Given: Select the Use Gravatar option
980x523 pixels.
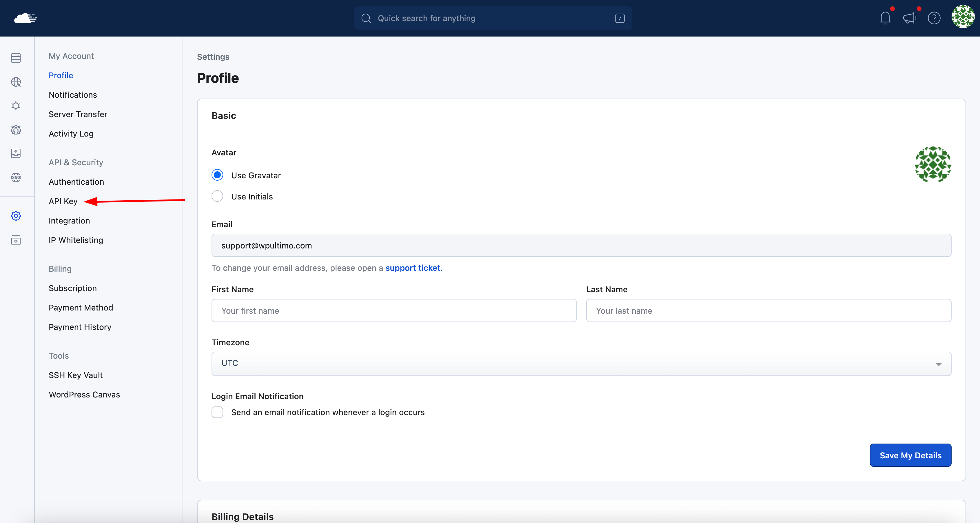Looking at the screenshot, I should pyautogui.click(x=217, y=175).
